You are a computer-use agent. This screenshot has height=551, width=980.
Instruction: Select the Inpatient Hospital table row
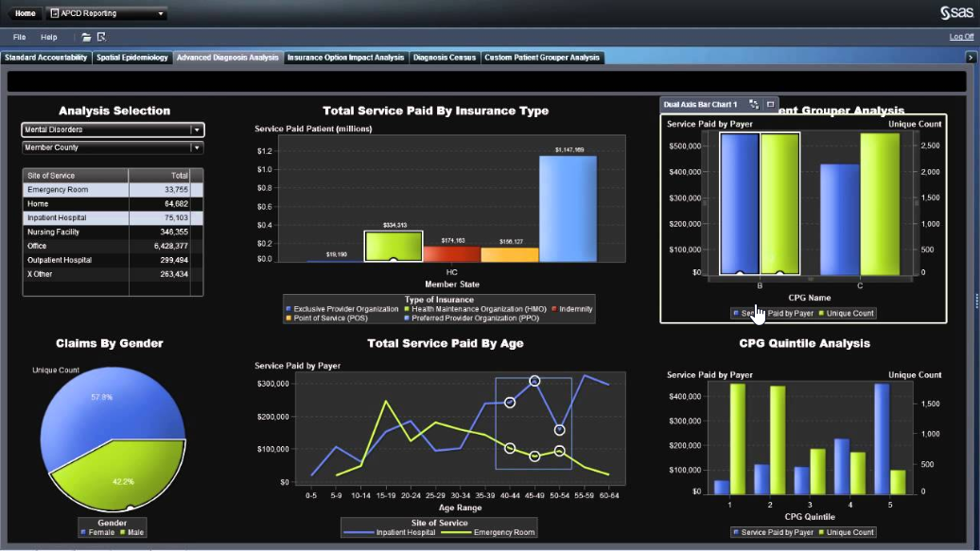pyautogui.click(x=112, y=217)
